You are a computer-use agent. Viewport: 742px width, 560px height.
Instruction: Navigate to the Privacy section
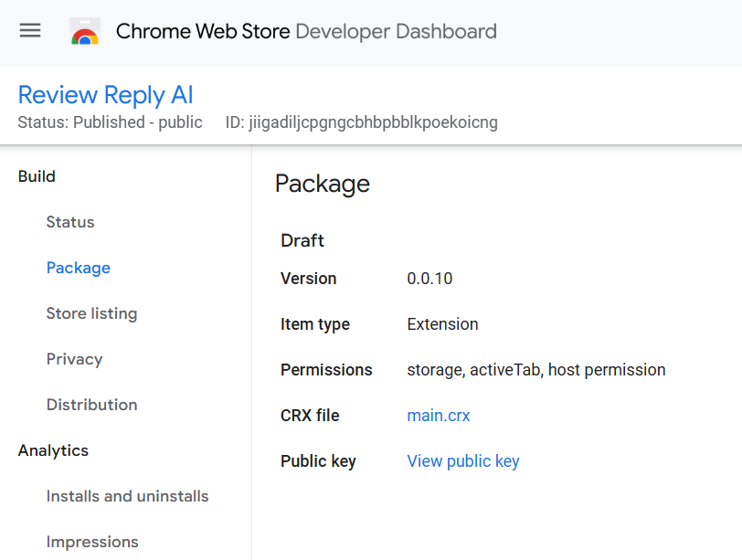tap(74, 359)
